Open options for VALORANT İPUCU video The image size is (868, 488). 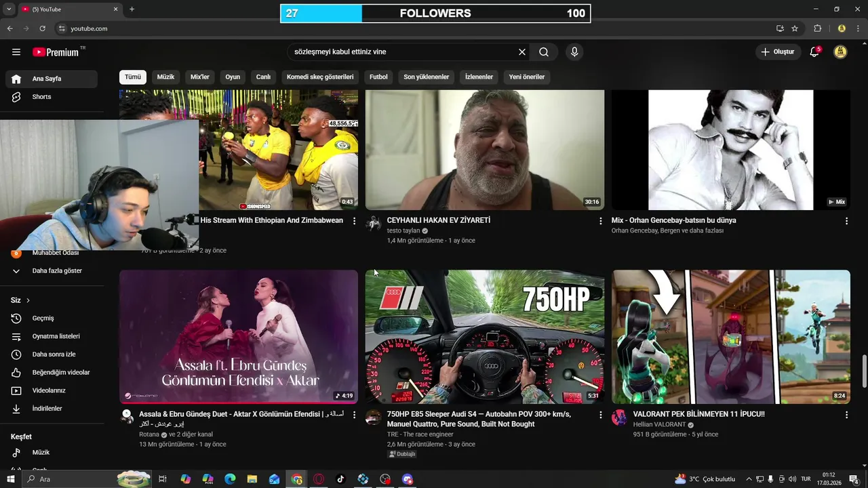coord(846,414)
